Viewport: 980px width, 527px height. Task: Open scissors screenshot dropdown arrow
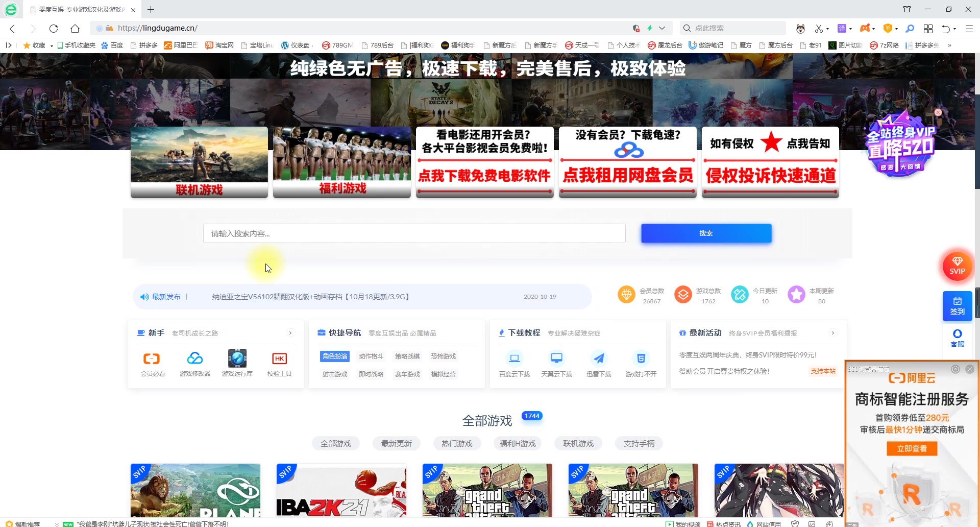(827, 29)
